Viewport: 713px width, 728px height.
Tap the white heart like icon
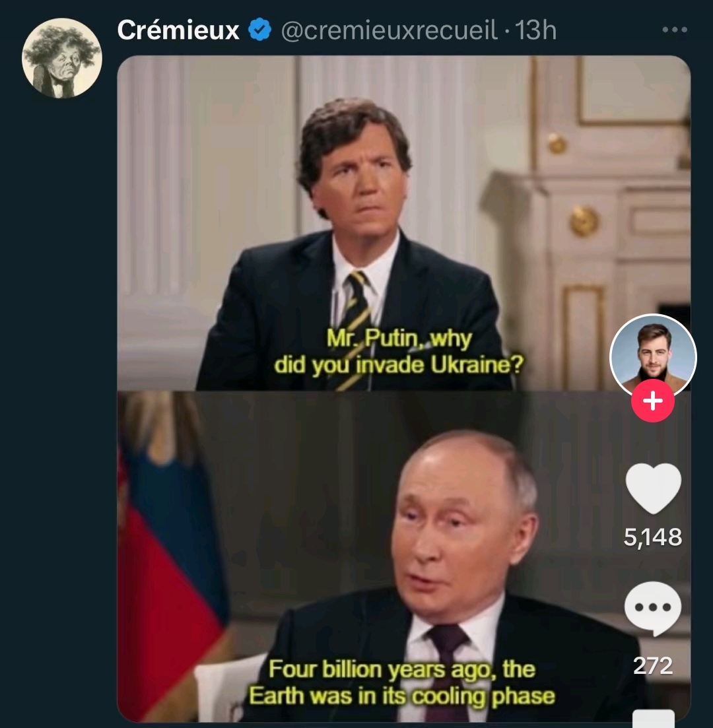653,488
